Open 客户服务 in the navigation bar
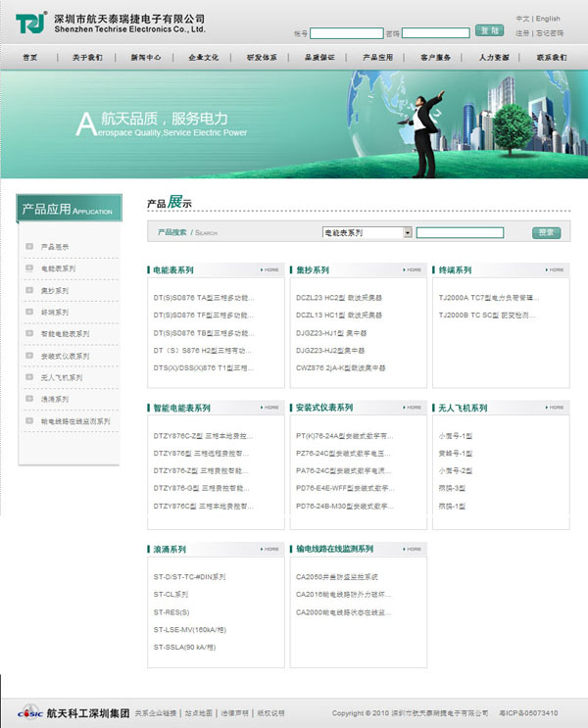Screen dimensions: 588x728 coord(436,57)
